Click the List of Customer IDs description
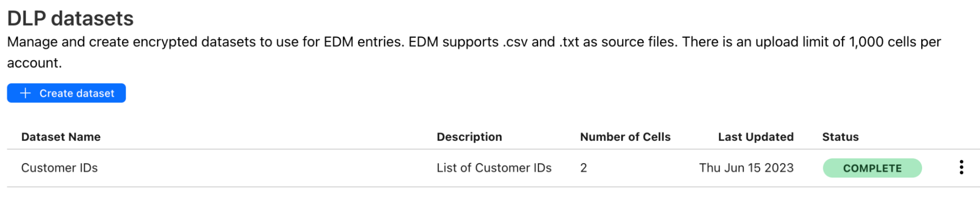 (x=494, y=168)
